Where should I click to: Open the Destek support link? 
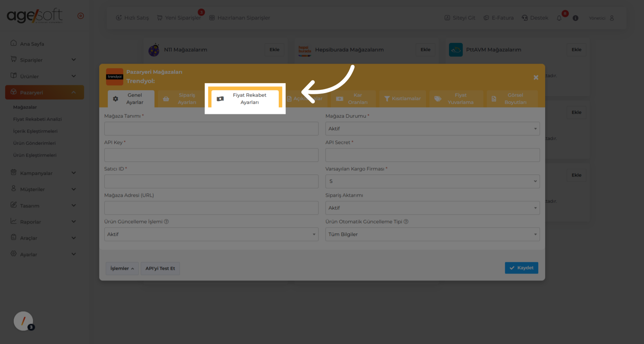pos(535,18)
